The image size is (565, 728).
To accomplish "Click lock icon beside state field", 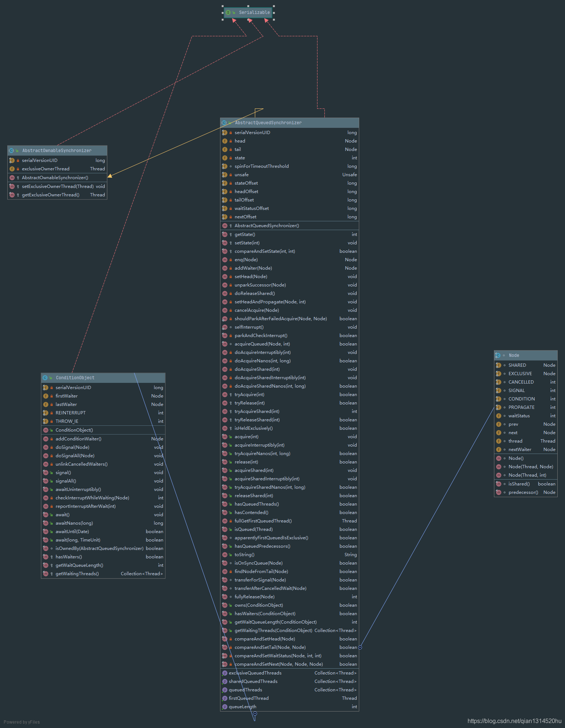I will (231, 158).
